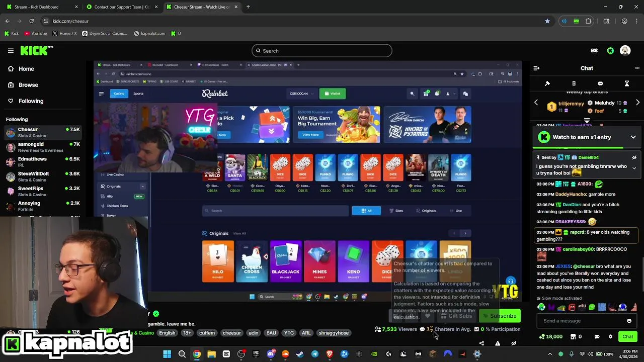
Task: Click the clips icon in the site header
Action: point(594,51)
